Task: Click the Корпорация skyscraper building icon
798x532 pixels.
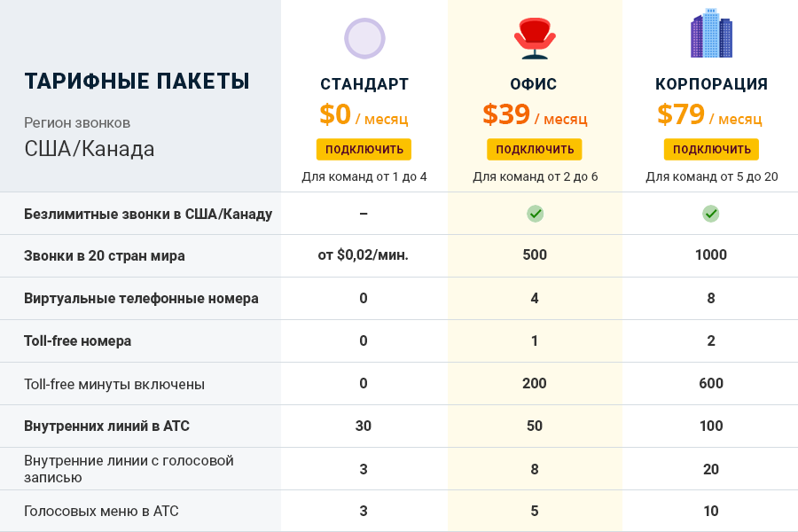Action: [711, 34]
